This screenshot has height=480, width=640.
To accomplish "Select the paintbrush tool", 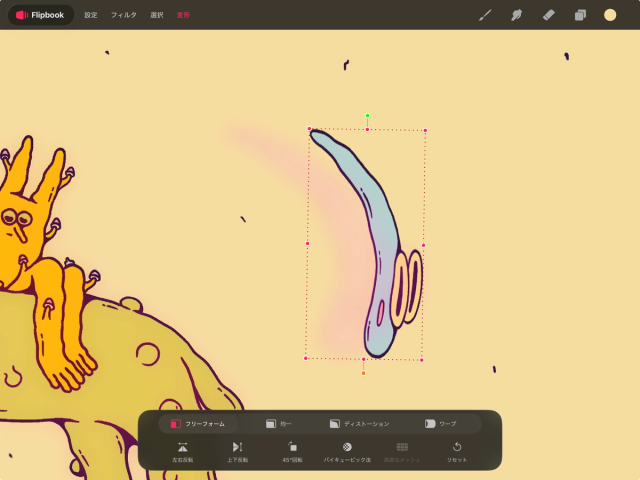I will pyautogui.click(x=485, y=15).
